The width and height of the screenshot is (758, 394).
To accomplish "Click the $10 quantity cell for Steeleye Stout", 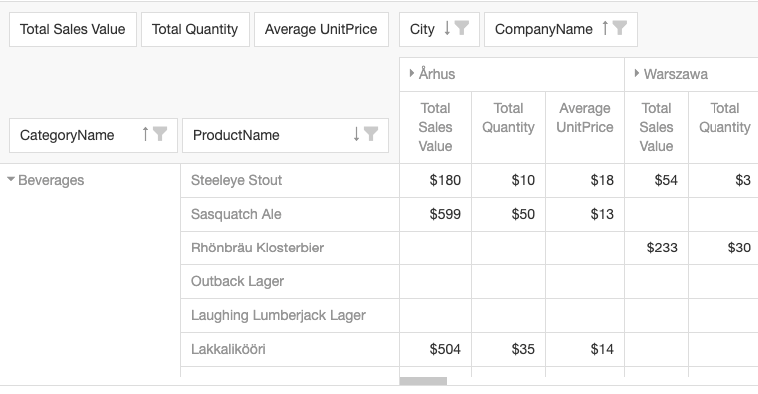I will 508,180.
